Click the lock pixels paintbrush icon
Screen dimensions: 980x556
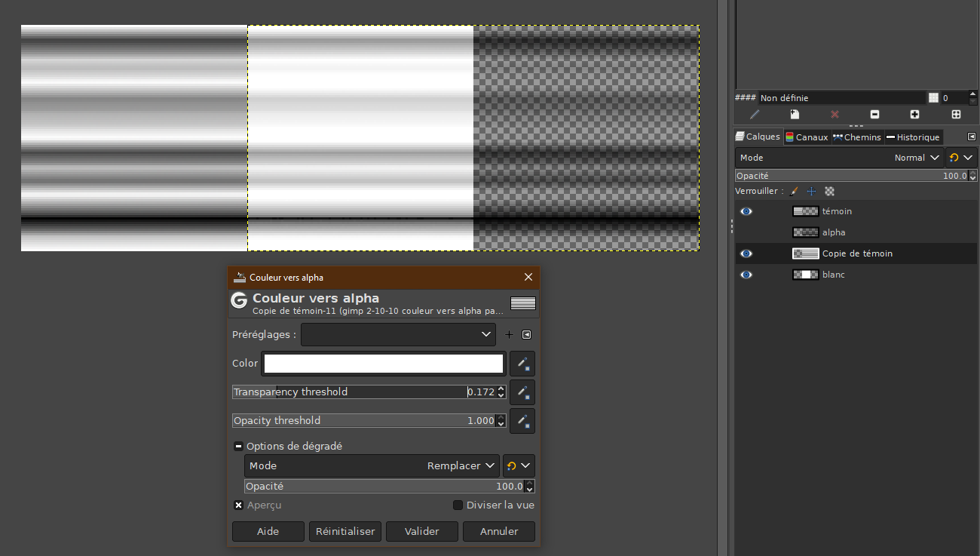tap(794, 192)
